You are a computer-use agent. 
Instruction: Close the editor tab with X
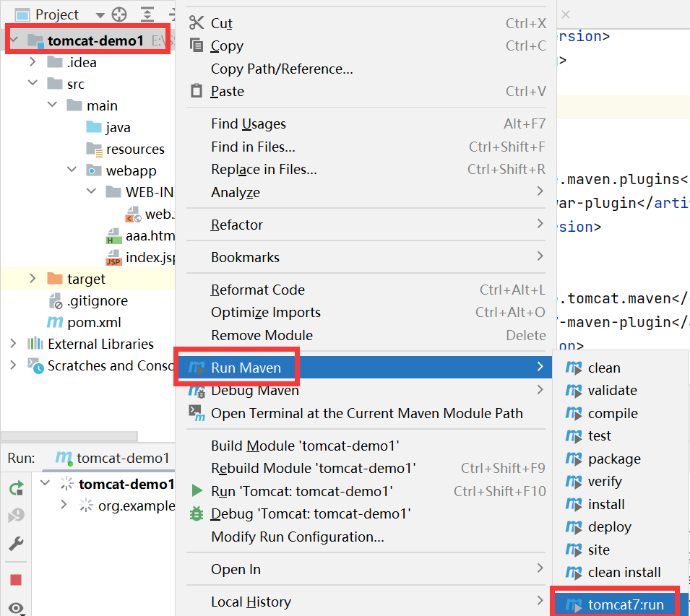(x=566, y=14)
